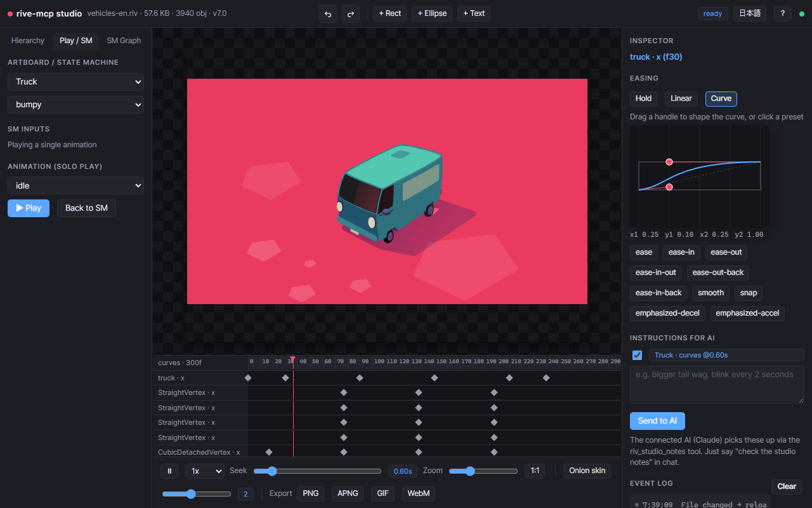Image resolution: width=812 pixels, height=508 pixels.
Task: Switch to the Play / SM tab
Action: 75,41
